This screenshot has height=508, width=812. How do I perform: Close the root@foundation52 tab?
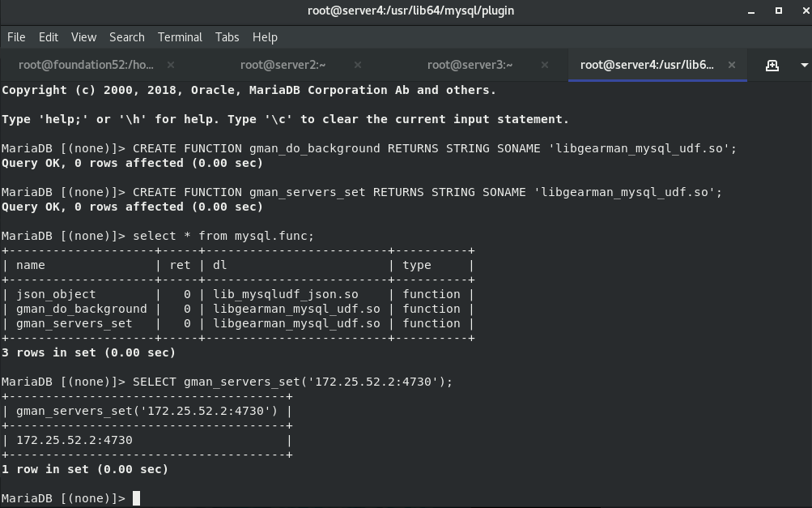pyautogui.click(x=170, y=65)
